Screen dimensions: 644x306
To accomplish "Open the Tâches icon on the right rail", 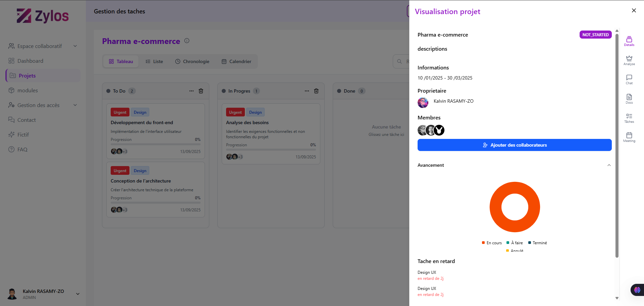I will pos(629,117).
